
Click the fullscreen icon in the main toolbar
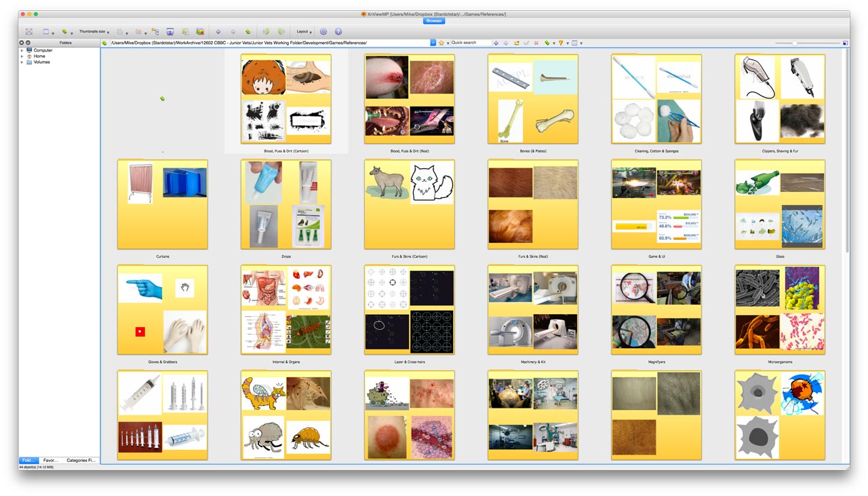[x=28, y=31]
